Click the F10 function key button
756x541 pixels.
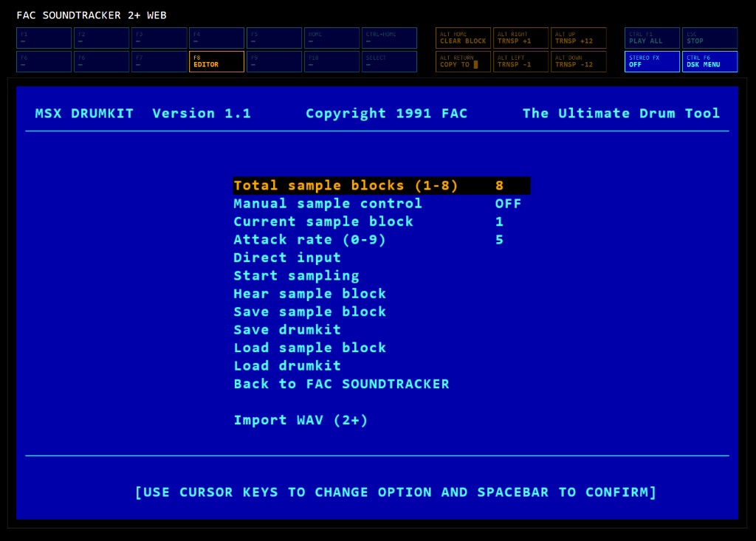point(331,61)
